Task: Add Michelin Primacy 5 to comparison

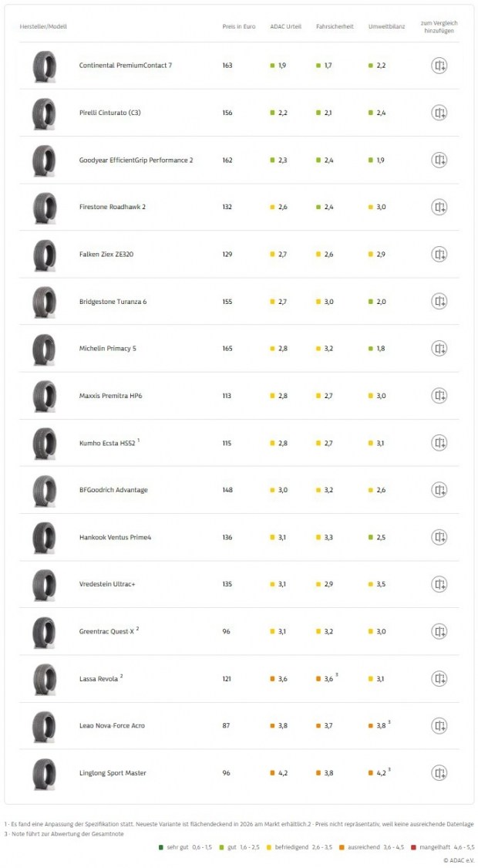Action: 439,349
